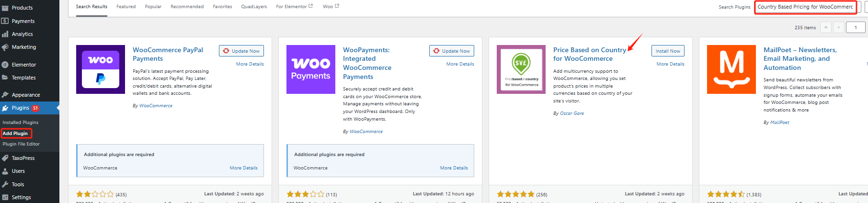Click the Elementor icon in sidebar
This screenshot has height=203, width=868.
(5, 65)
